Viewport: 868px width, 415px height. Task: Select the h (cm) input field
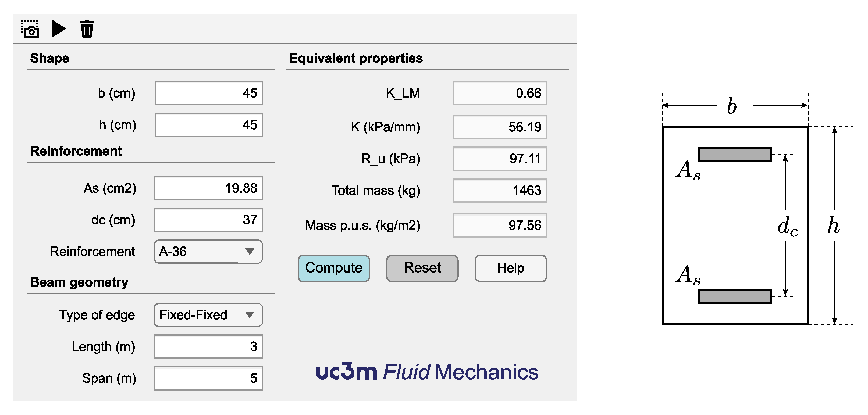[209, 125]
